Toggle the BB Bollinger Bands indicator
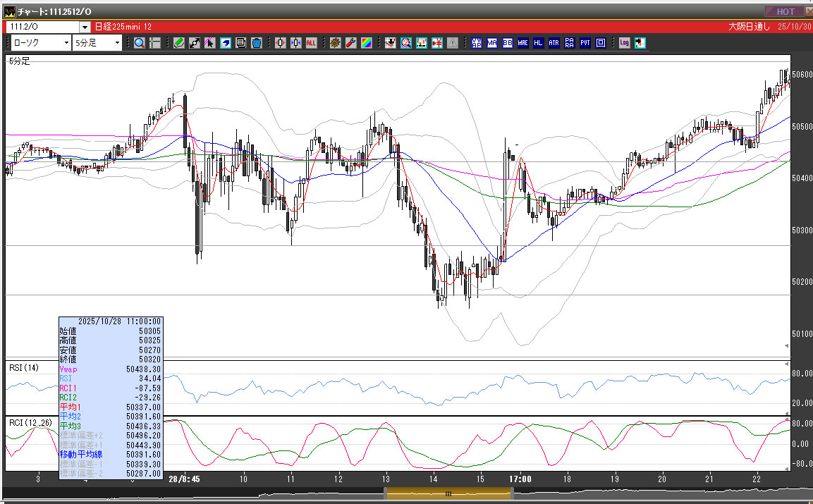Viewport: 813px width, 504px height. [x=507, y=43]
